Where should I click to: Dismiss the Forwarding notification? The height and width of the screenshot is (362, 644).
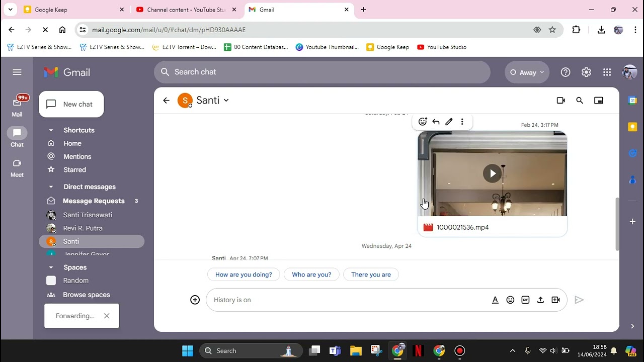tap(107, 316)
